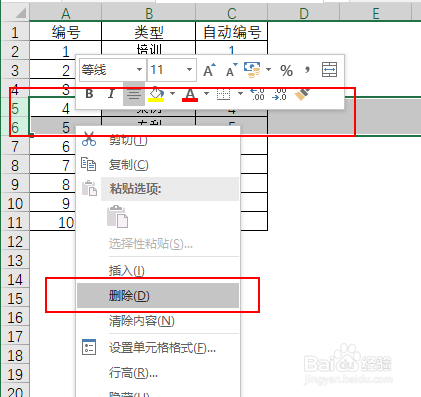This screenshot has width=421, height=397.
Task: Select row 1 header
Action: click(15, 32)
